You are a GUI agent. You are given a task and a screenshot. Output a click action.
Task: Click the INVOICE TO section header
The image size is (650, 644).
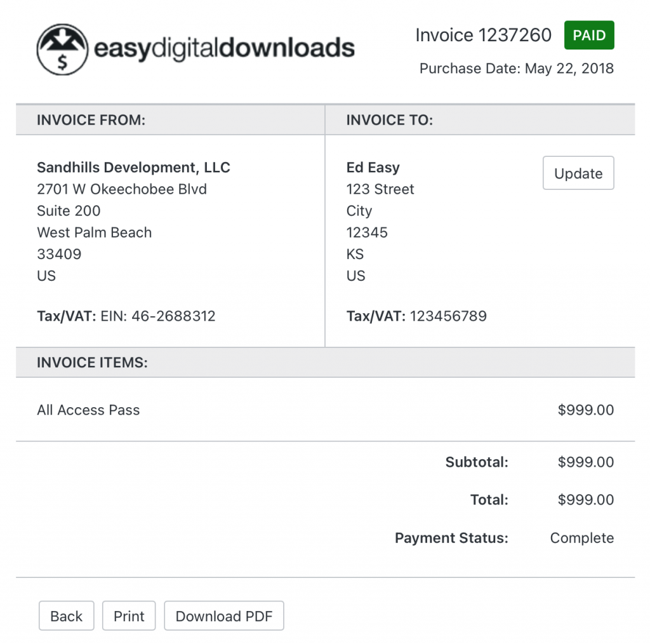point(389,120)
